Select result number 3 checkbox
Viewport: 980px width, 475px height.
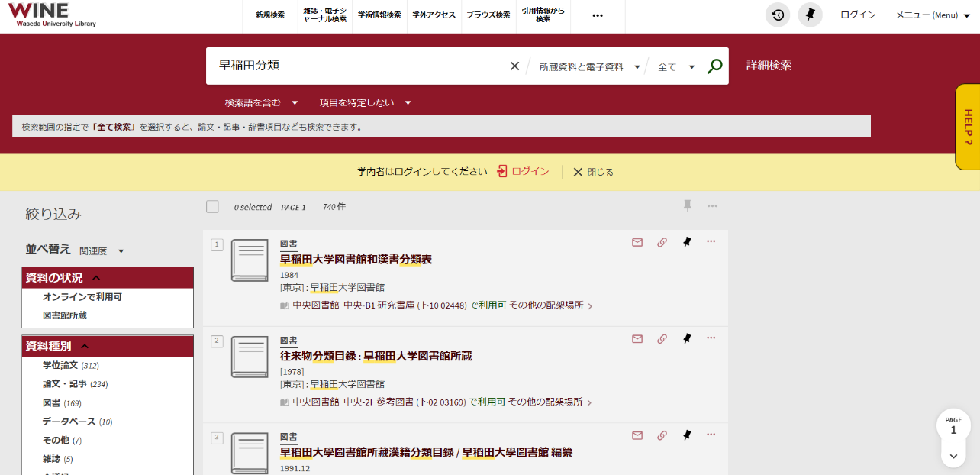point(217,438)
